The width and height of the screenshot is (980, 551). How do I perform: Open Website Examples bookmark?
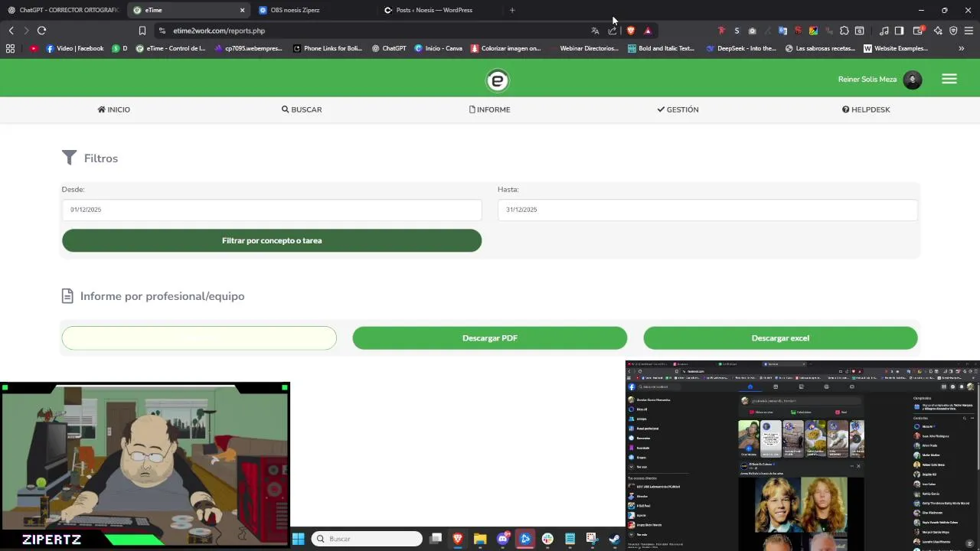coord(896,48)
